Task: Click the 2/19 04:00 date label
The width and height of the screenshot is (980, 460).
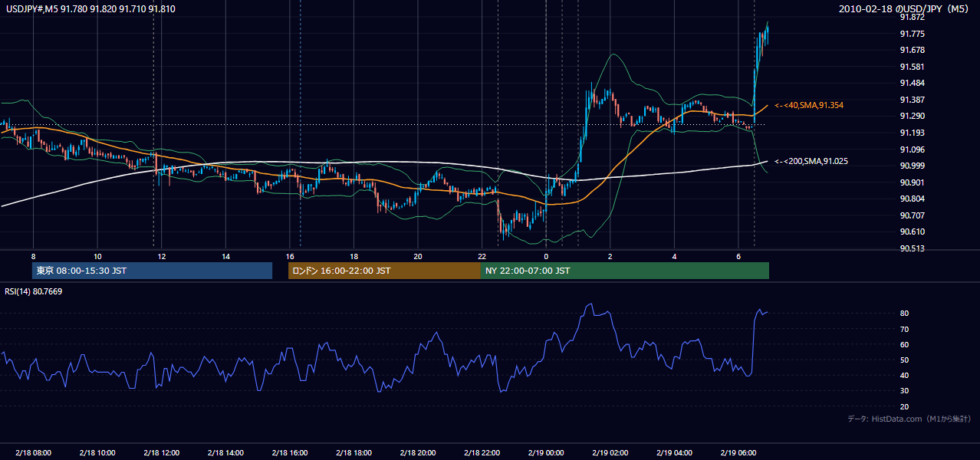Action: point(674,453)
